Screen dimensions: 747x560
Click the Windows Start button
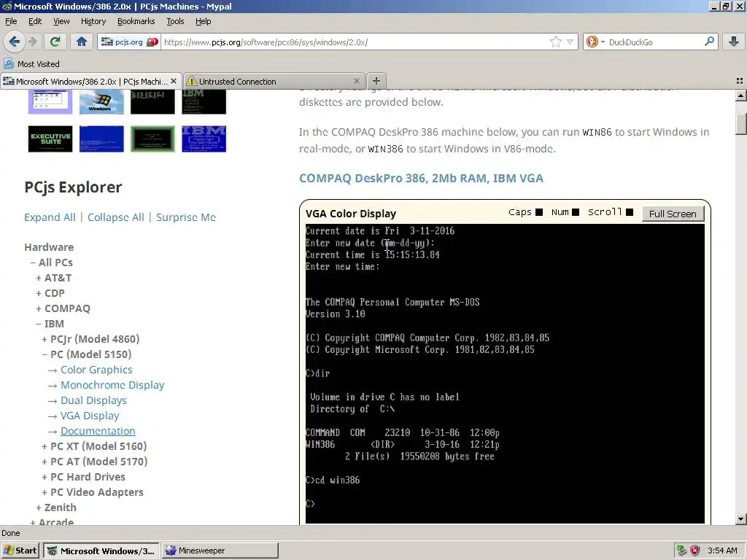coord(20,551)
